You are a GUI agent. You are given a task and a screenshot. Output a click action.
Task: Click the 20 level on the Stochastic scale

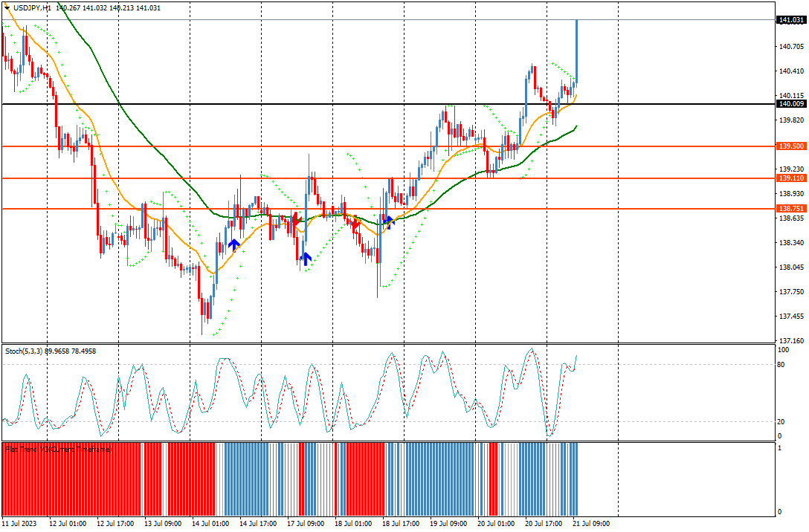tap(781, 422)
